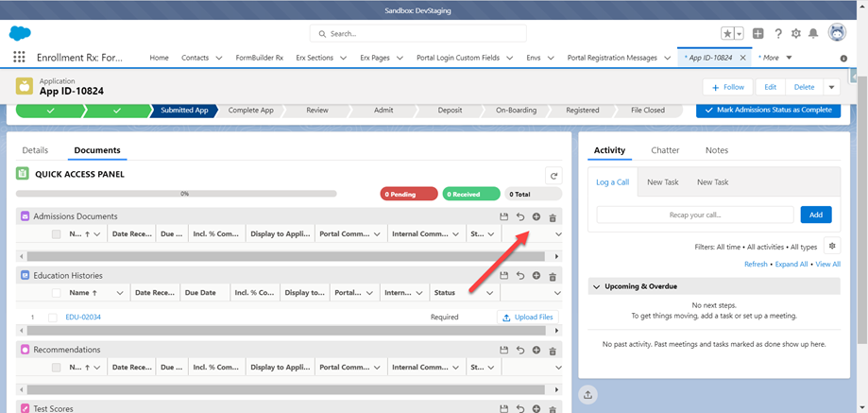
Task: Save changes in Admissions Documents section
Action: (504, 217)
